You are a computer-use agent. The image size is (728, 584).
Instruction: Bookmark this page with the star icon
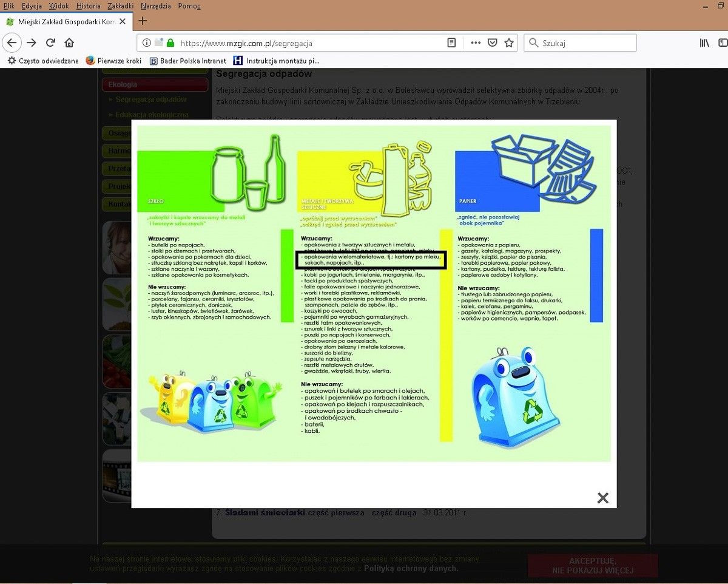click(x=509, y=43)
